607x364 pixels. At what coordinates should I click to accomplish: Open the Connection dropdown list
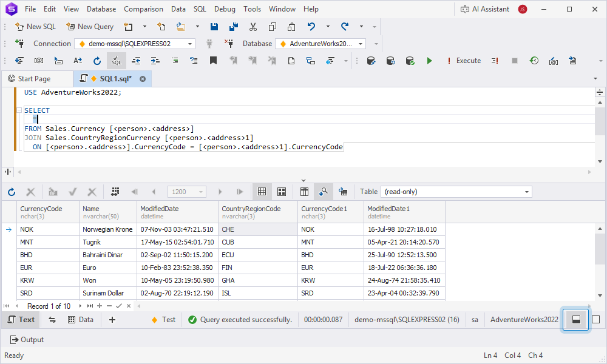pos(190,44)
